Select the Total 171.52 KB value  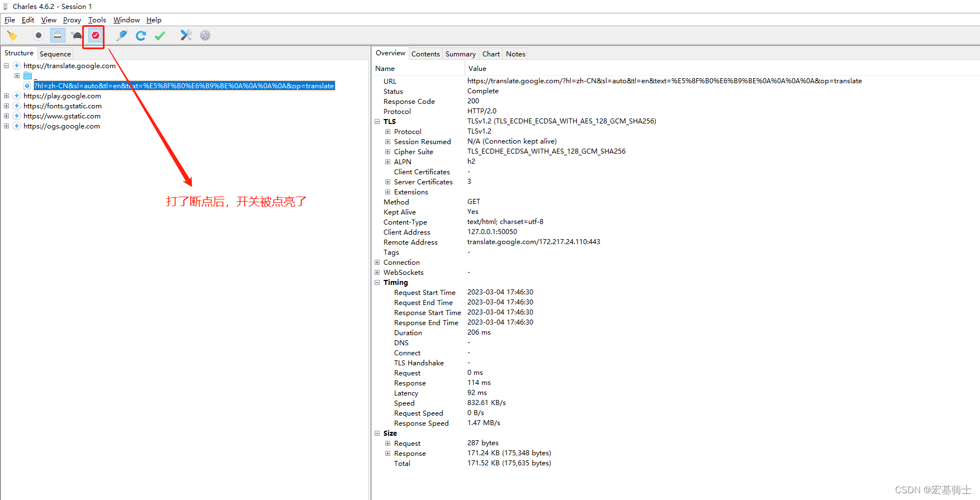(509, 463)
